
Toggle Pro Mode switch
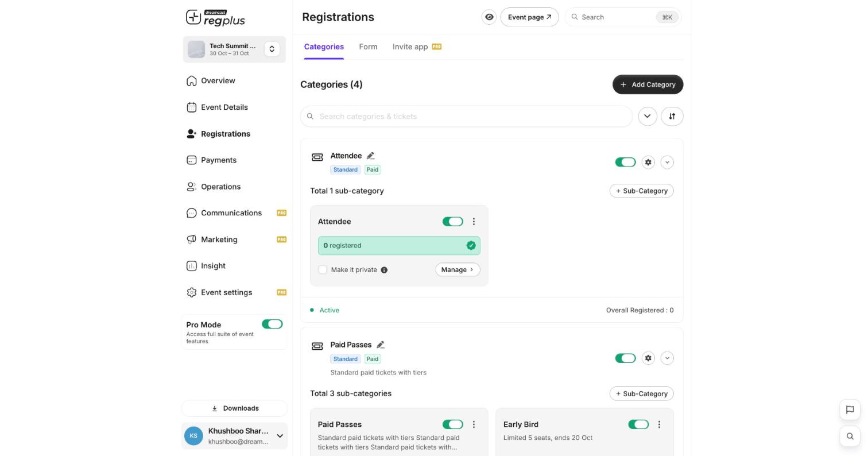[272, 324]
